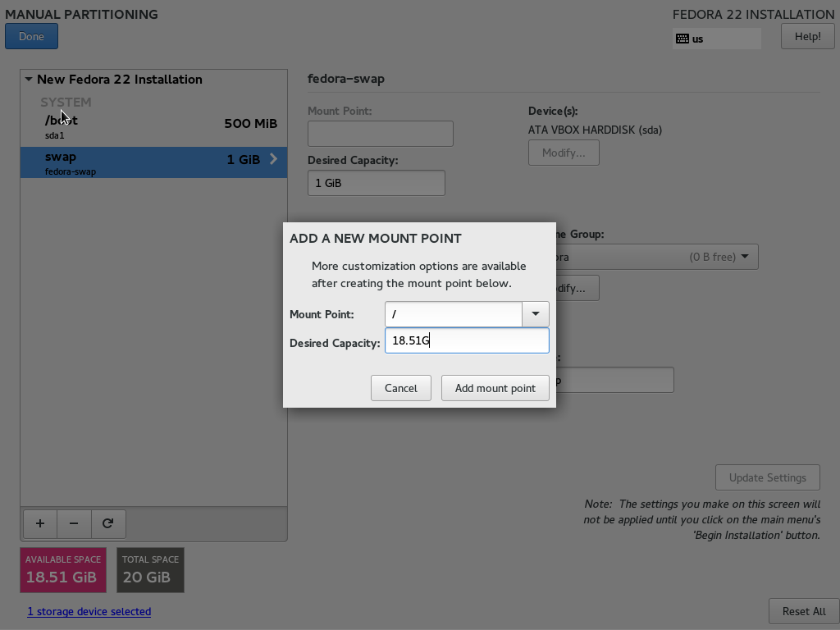Click the ATA VBOX HARDDISK (sda) text
Screen dimensions: 840x630
click(x=596, y=130)
